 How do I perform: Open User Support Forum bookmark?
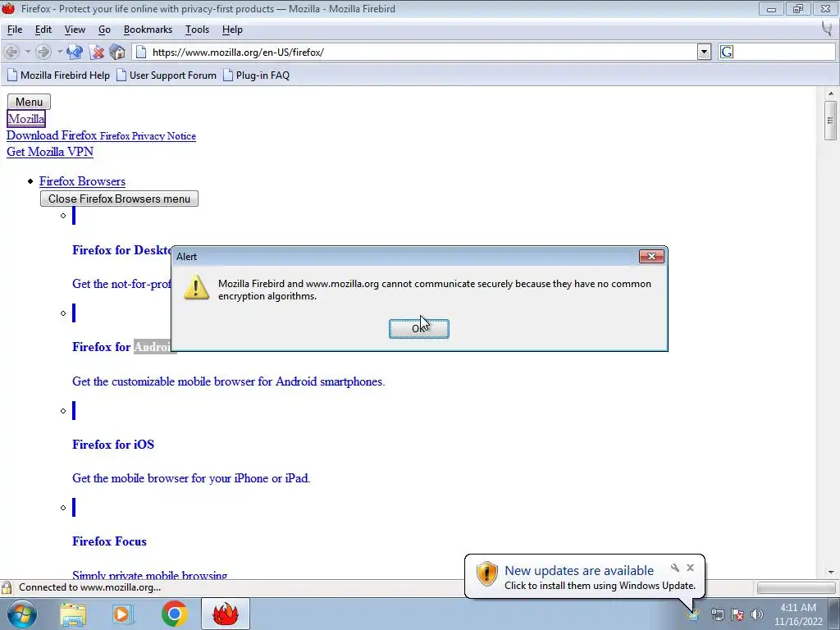[167, 75]
